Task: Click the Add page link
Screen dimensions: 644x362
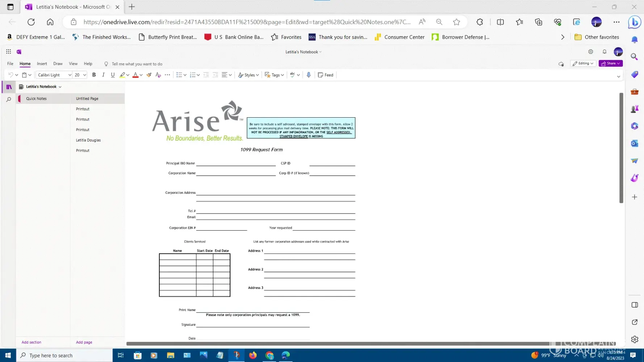Action: 84,342
